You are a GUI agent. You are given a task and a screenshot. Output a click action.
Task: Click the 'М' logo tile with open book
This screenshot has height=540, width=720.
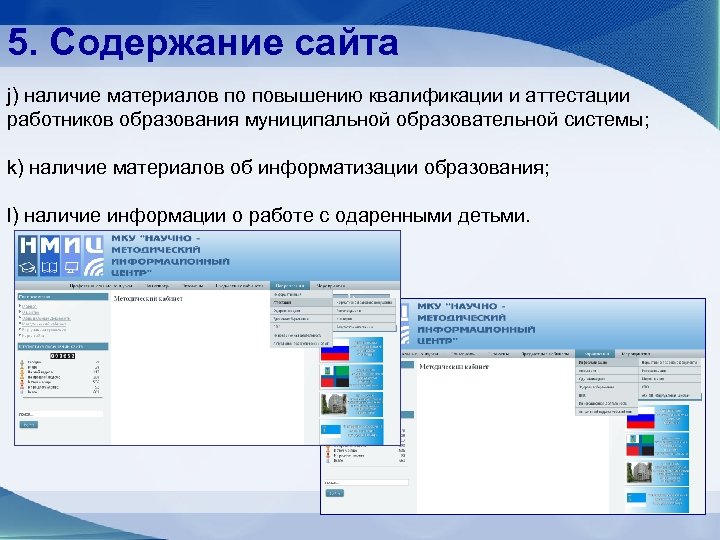coord(50,256)
